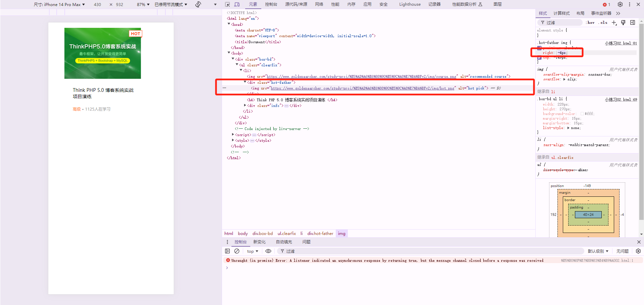644x305 pixels.
Task: Click the #fff background-color swatch
Action: pyautogui.click(x=582, y=114)
